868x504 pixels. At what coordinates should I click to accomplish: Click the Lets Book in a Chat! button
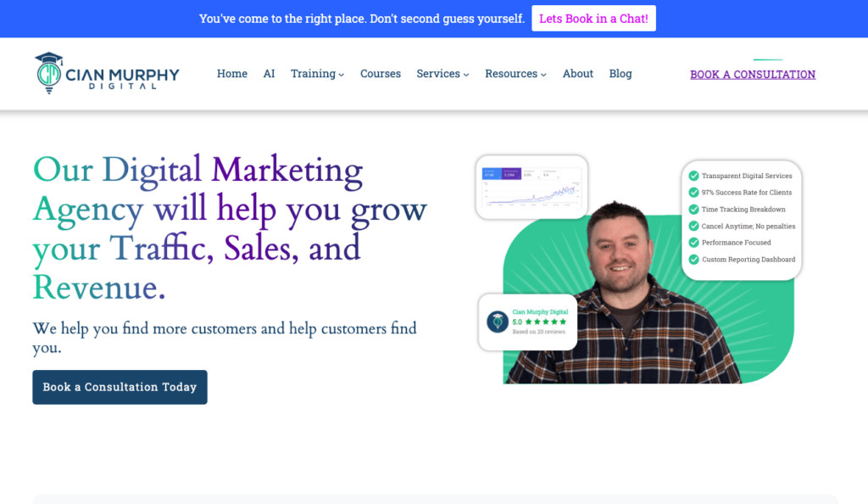click(593, 19)
